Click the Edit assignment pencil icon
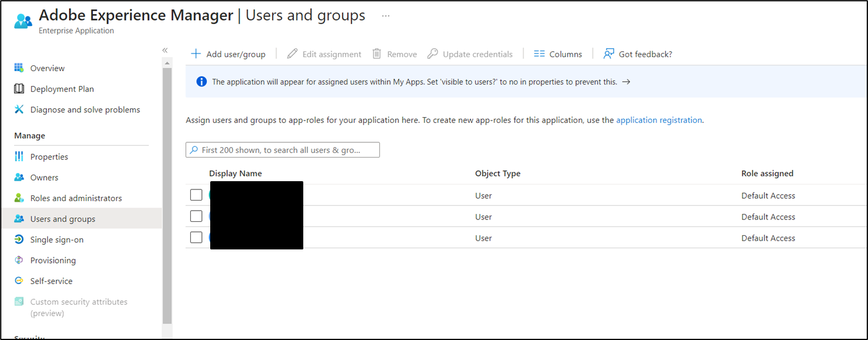This screenshot has width=868, height=340. [x=292, y=54]
